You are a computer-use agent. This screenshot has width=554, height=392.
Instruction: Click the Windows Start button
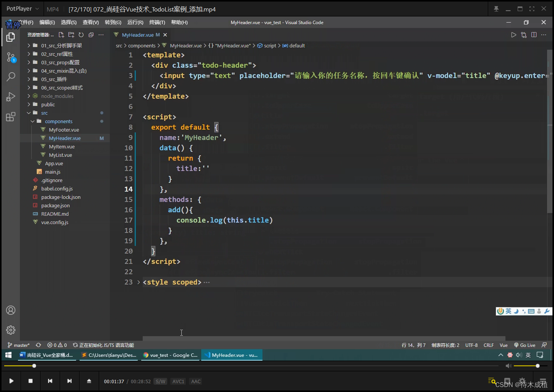(8, 355)
